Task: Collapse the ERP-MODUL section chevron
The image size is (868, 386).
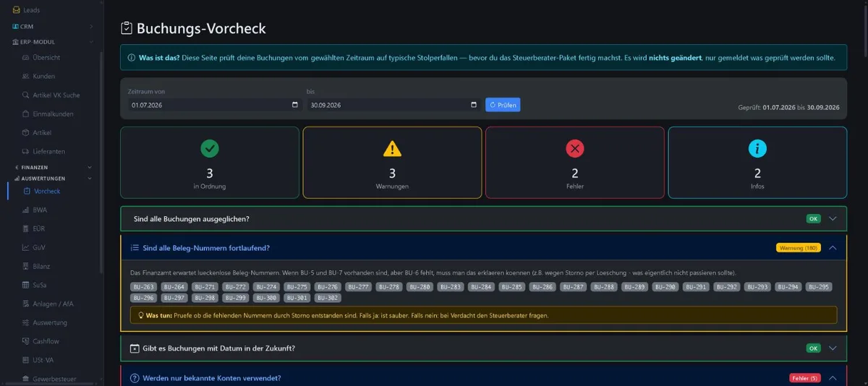Action: coord(91,42)
